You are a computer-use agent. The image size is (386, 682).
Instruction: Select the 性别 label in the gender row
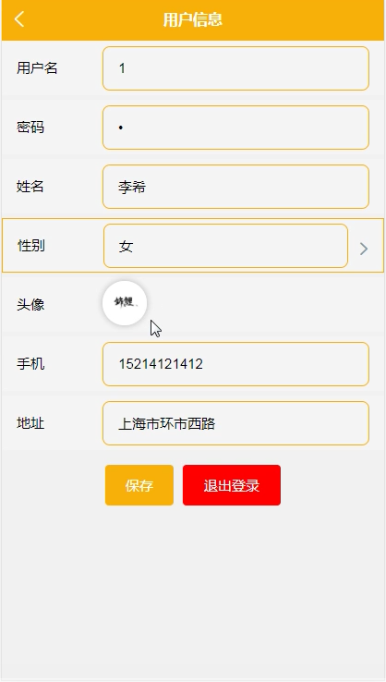[x=31, y=246]
